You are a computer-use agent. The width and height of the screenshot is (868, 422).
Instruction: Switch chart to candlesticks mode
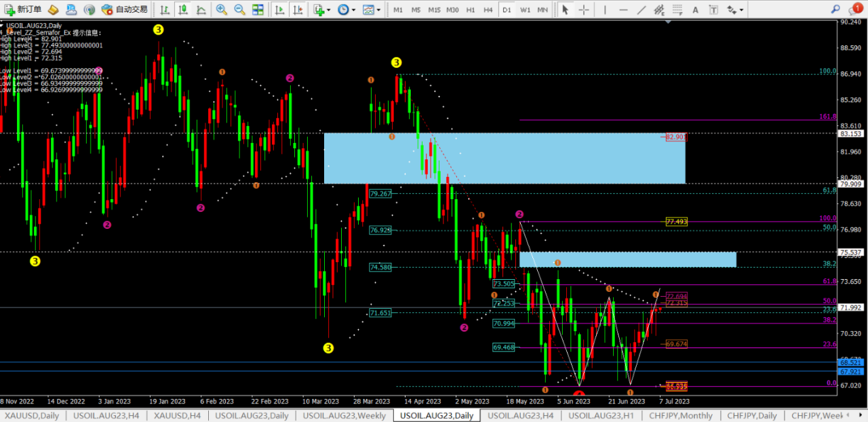[x=182, y=9]
